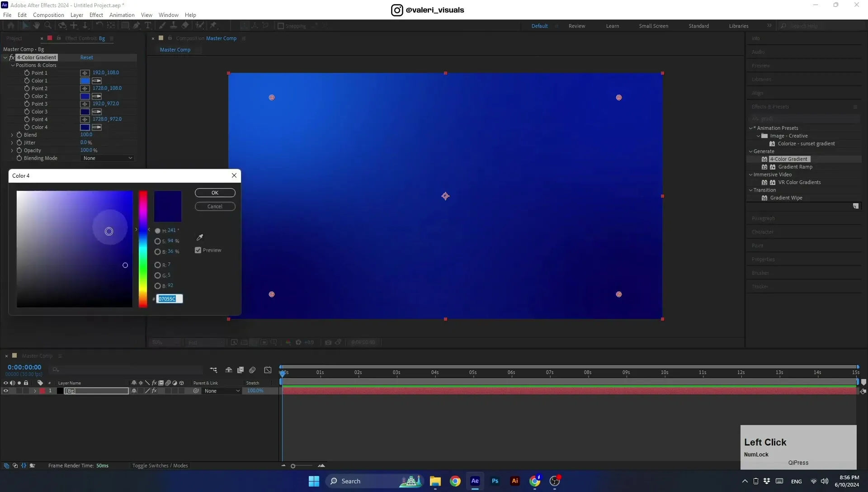The width and height of the screenshot is (868, 492).
Task: Switch to Small Screen workspace
Action: (x=653, y=26)
